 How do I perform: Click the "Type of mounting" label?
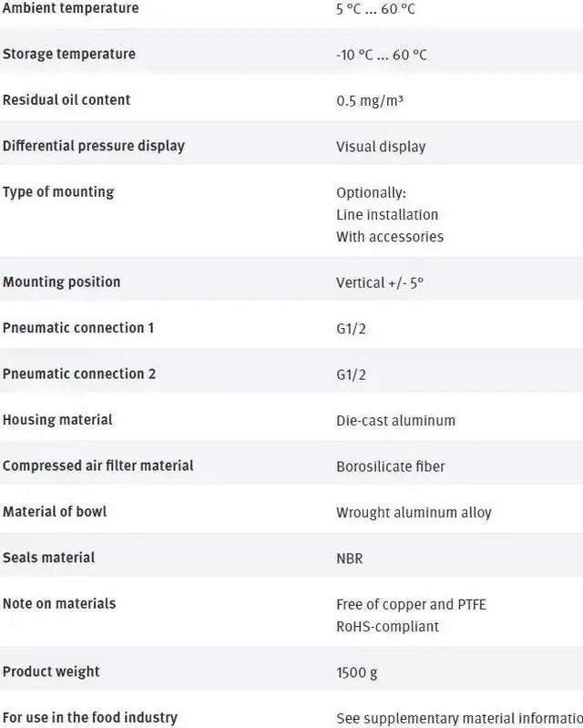(x=58, y=191)
